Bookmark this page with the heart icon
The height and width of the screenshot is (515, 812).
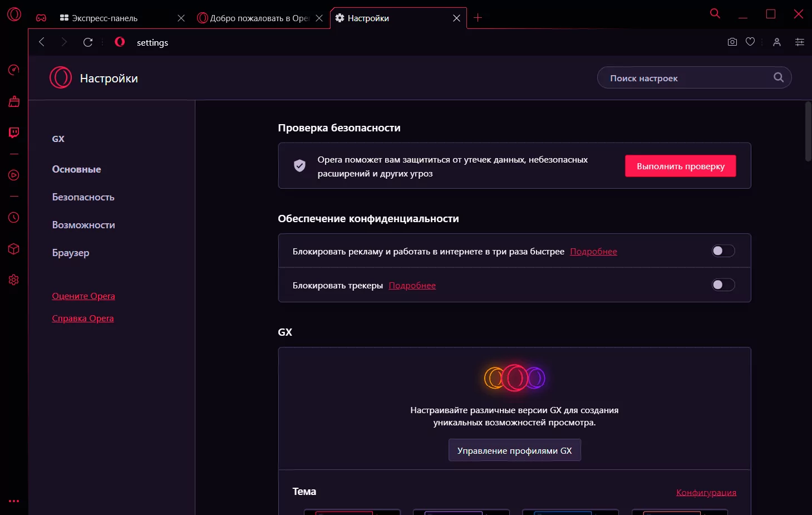(750, 42)
